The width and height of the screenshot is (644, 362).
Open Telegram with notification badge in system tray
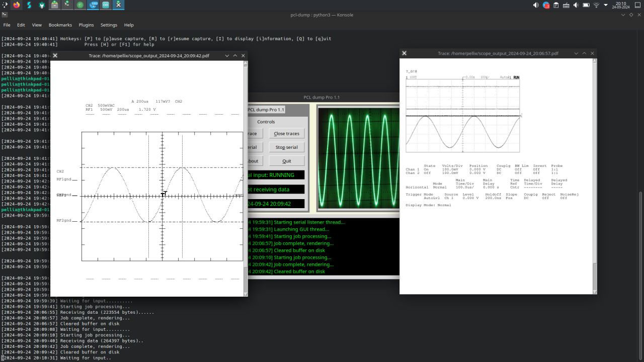point(545,6)
